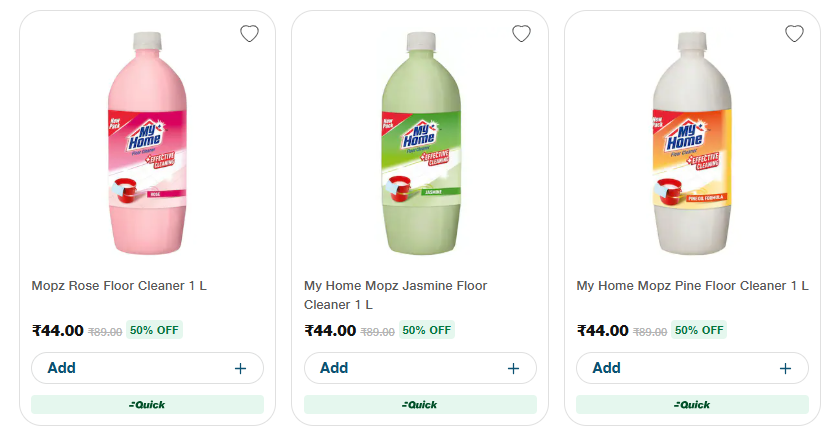The height and width of the screenshot is (435, 830).
Task: Add Mopz Pine Floor Cleaner to cart
Action: click(606, 368)
